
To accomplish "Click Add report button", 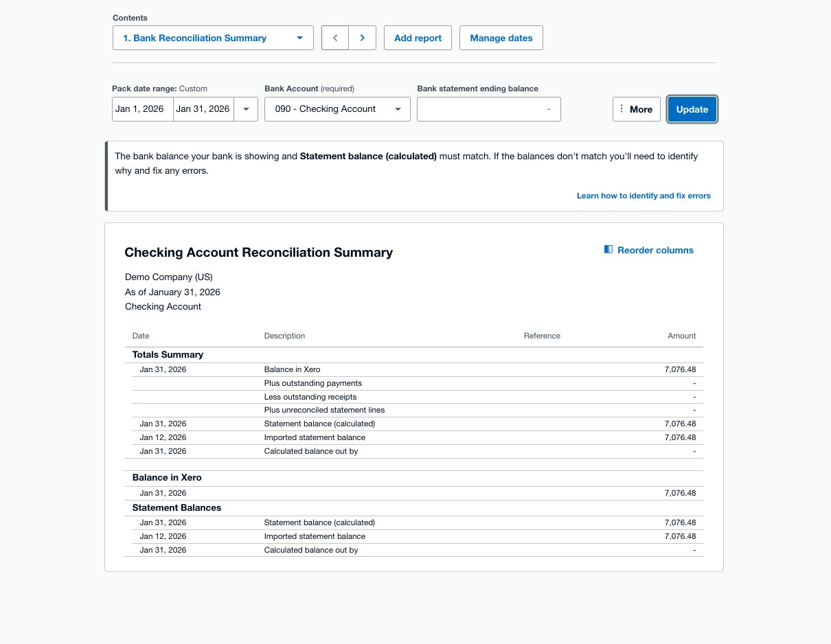I will pos(418,38).
